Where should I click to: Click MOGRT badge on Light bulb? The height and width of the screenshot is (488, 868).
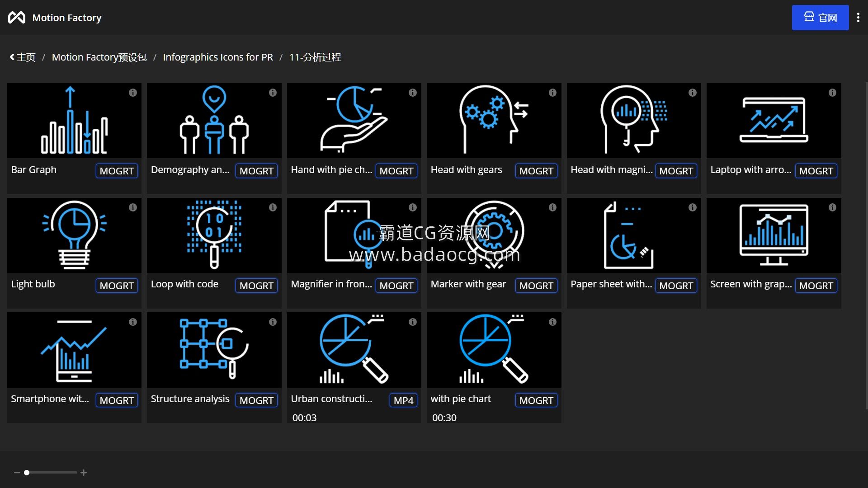point(117,286)
